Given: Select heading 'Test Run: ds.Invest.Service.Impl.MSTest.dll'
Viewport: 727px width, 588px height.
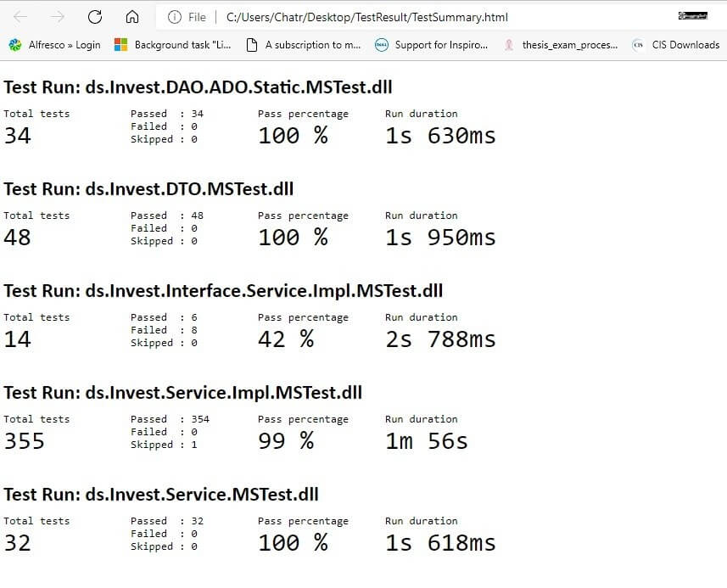Looking at the screenshot, I should tap(182, 393).
